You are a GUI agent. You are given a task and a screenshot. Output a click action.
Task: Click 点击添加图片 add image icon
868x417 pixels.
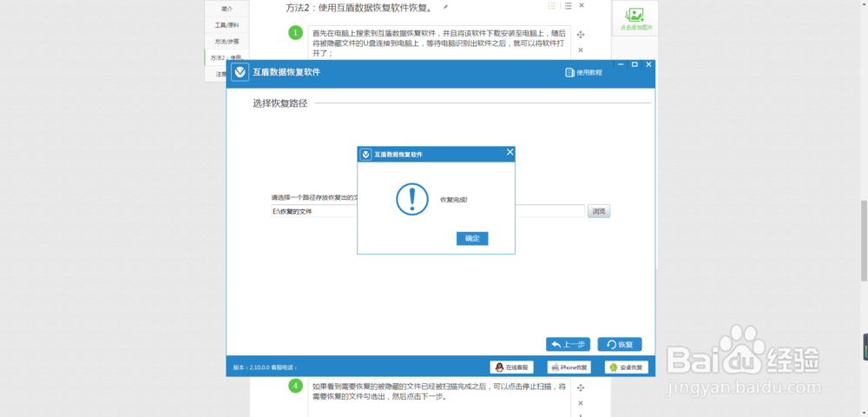coord(636,18)
